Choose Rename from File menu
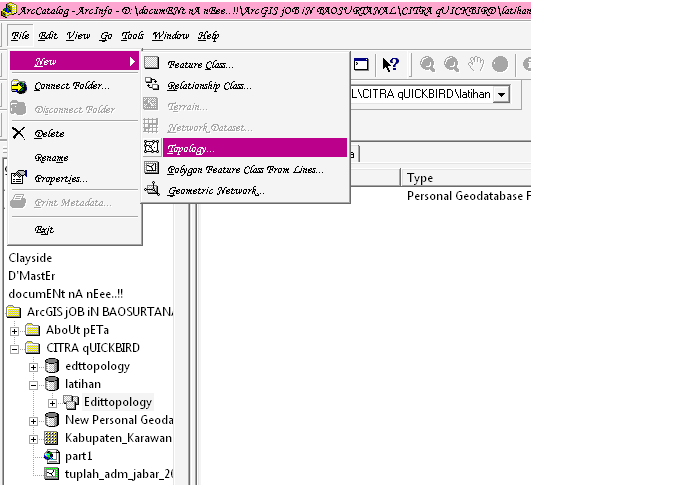683x485 pixels. [51, 158]
